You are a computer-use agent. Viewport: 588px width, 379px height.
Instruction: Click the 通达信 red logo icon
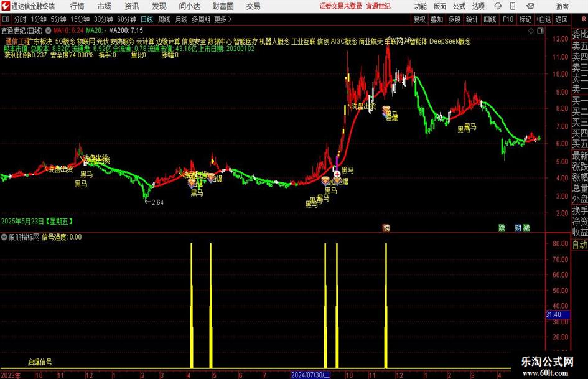(5, 6)
